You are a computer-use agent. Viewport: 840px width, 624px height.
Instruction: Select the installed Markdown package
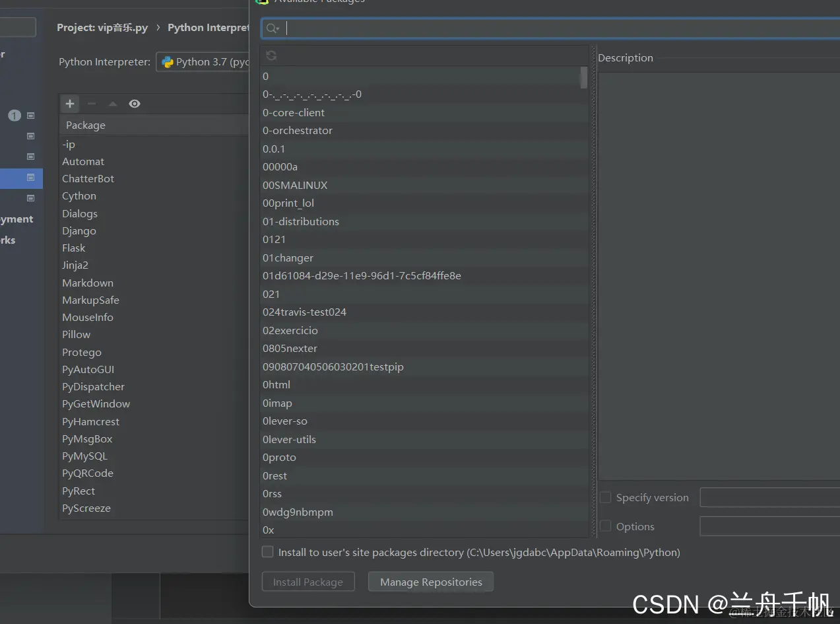pos(154,283)
